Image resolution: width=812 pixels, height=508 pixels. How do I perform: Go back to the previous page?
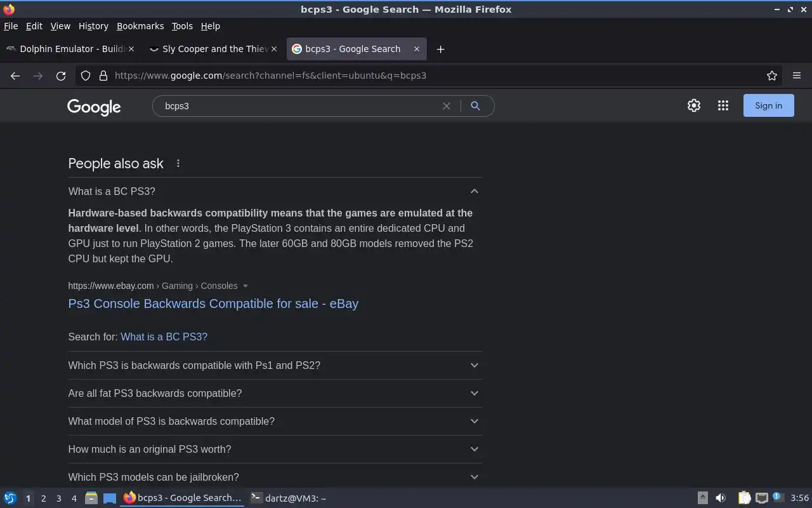coord(15,76)
